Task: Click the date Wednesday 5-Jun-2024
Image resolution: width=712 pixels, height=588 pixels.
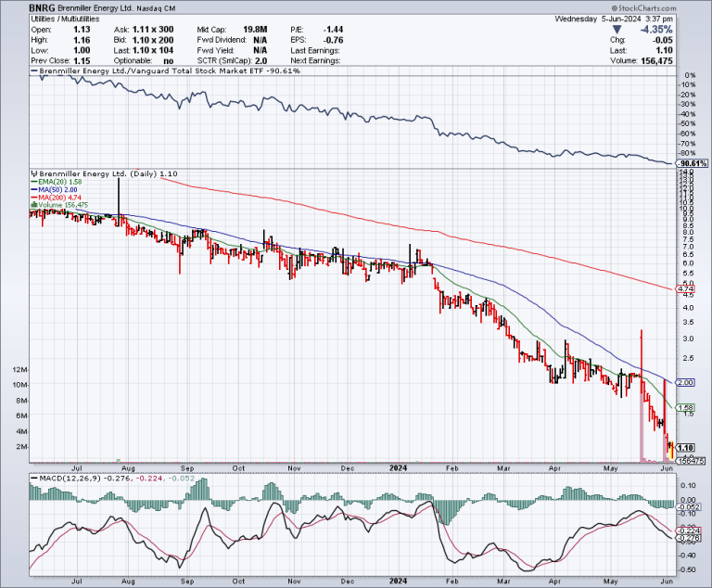Action: coord(598,19)
